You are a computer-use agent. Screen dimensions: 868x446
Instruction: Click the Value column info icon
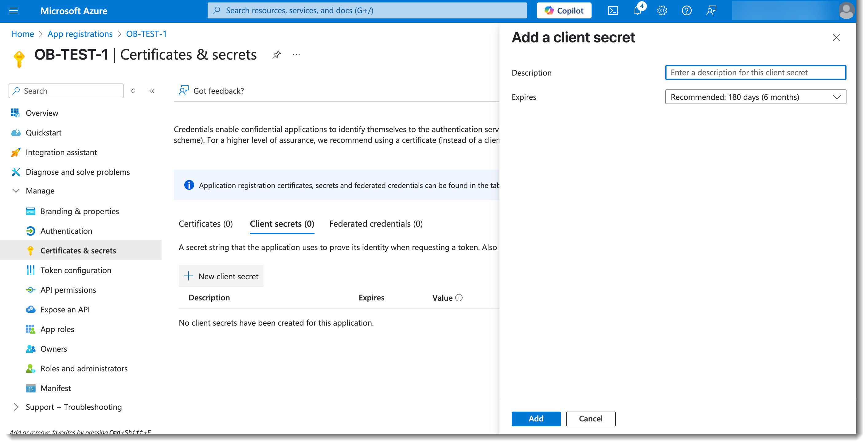pyautogui.click(x=459, y=297)
